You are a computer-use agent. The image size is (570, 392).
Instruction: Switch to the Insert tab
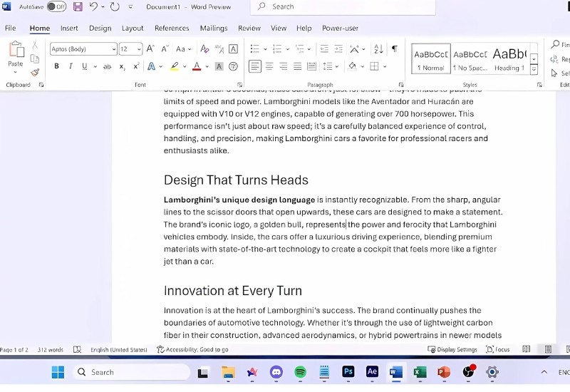point(69,28)
